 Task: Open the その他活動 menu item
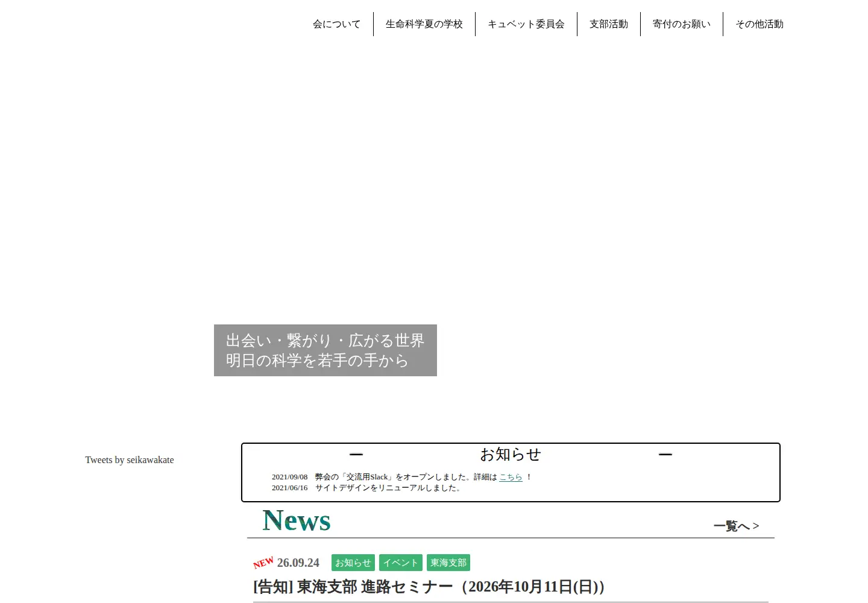coord(759,24)
